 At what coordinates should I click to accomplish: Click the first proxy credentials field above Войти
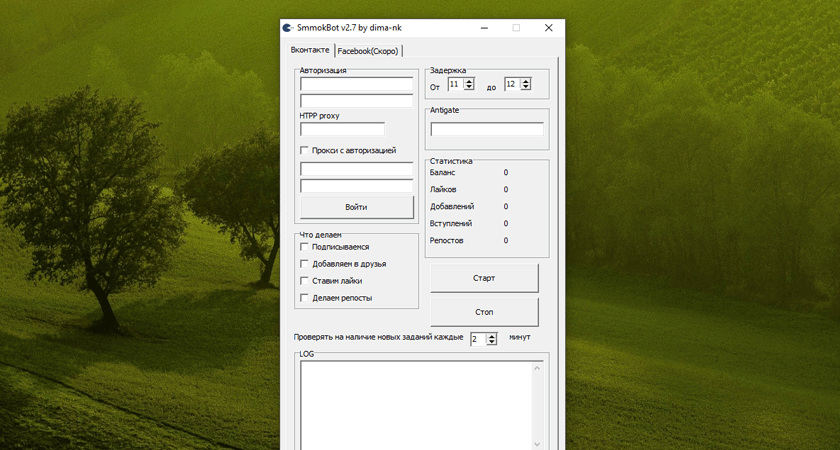(356, 169)
